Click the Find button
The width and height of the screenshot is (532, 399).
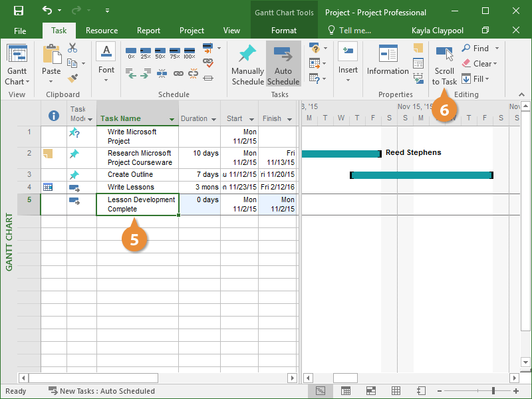[x=475, y=48]
